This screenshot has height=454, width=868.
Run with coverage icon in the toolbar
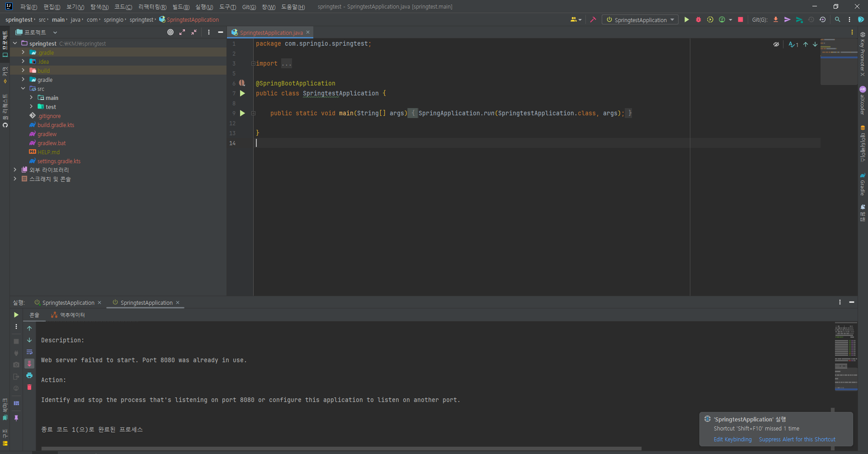click(x=710, y=20)
